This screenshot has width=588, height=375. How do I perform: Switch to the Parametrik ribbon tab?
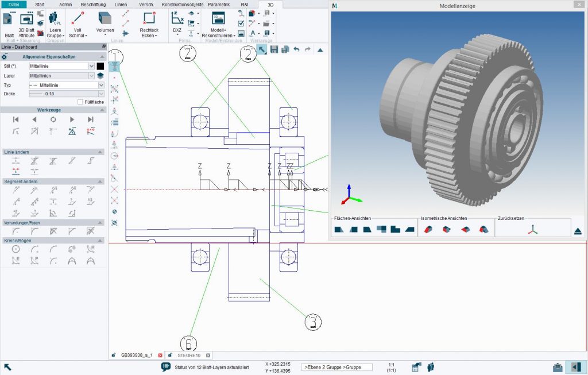[x=218, y=4]
